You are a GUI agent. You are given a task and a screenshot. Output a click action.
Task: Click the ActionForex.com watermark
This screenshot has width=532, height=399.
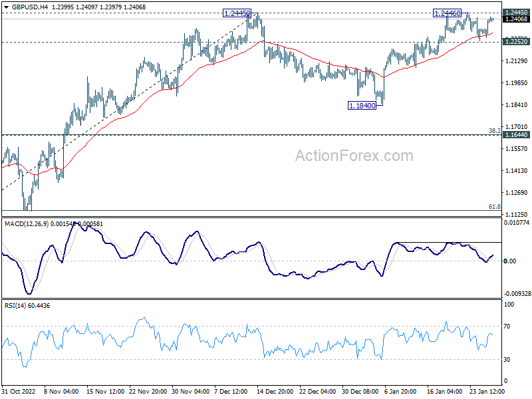pos(354,156)
